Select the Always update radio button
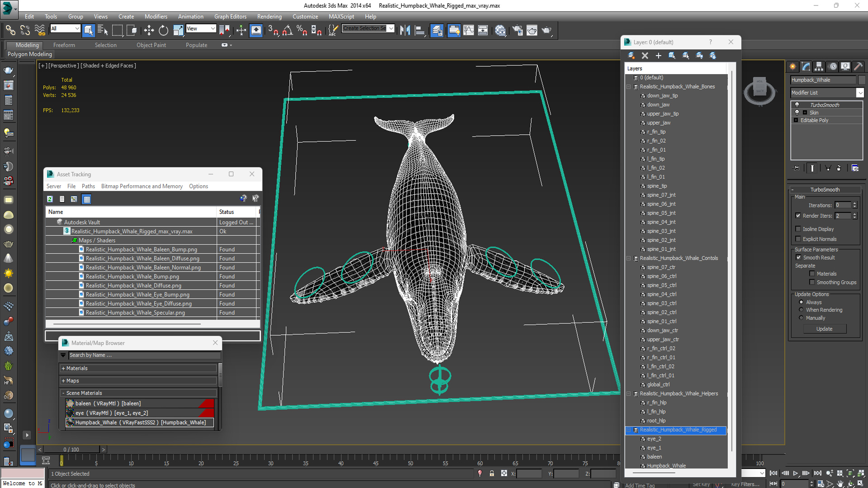This screenshot has width=868, height=488. 801,302
